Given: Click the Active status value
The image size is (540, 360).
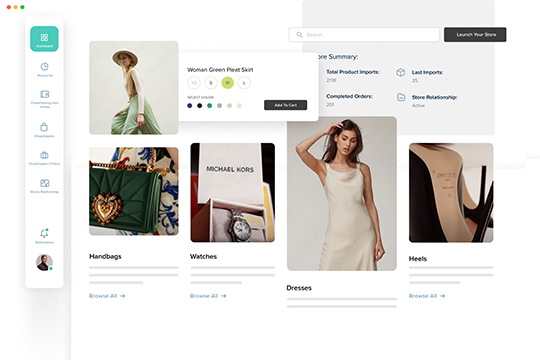Looking at the screenshot, I should [418, 106].
